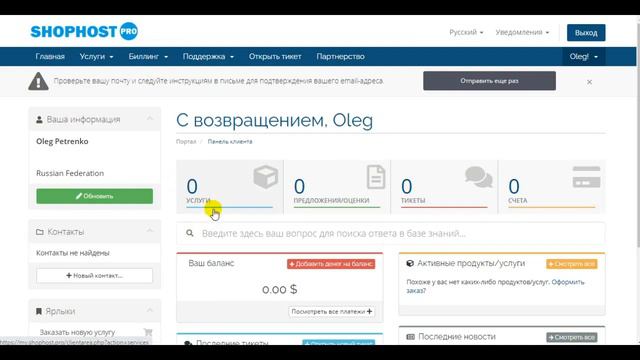Viewport: 640px width, 360px height.
Task: Click the user icon beside Ваша информация
Action: 39,120
